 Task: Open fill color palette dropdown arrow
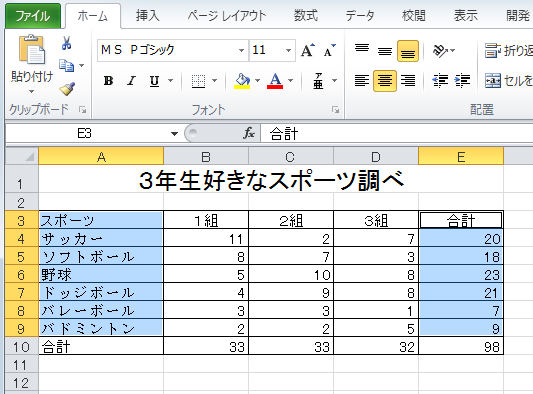[257, 81]
